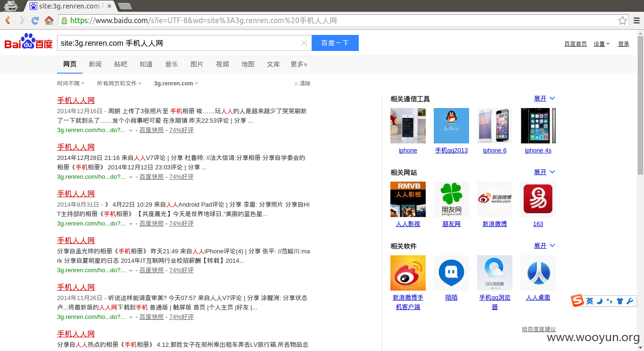Image resolution: width=644 pixels, height=351 pixels.
Task: Reload the page with refresh icon
Action: pyautogui.click(x=35, y=20)
